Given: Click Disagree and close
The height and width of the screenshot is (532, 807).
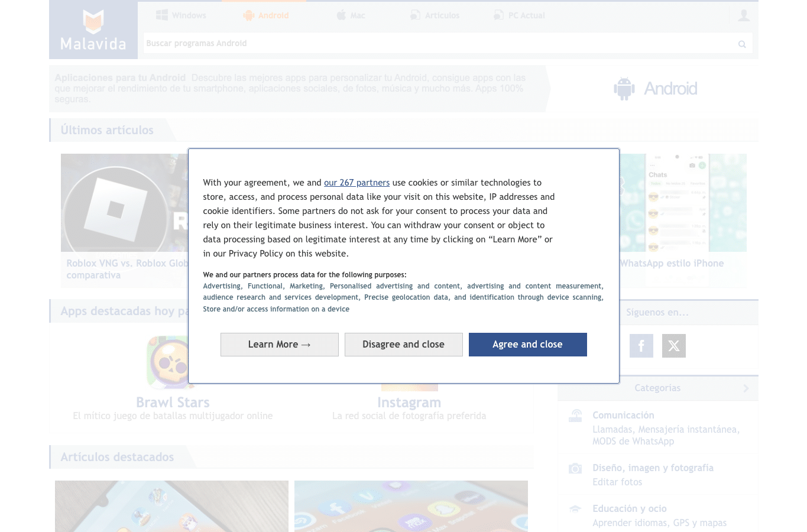Looking at the screenshot, I should click(x=404, y=345).
